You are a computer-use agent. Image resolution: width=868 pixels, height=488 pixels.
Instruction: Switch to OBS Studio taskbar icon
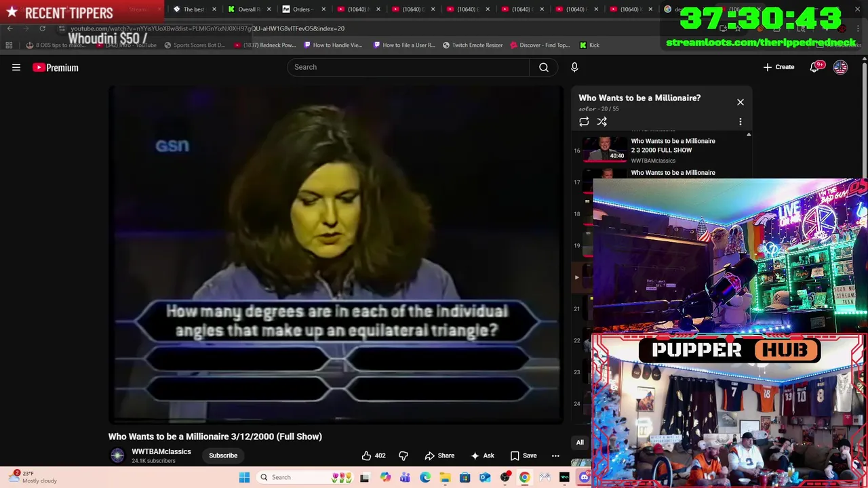505,477
